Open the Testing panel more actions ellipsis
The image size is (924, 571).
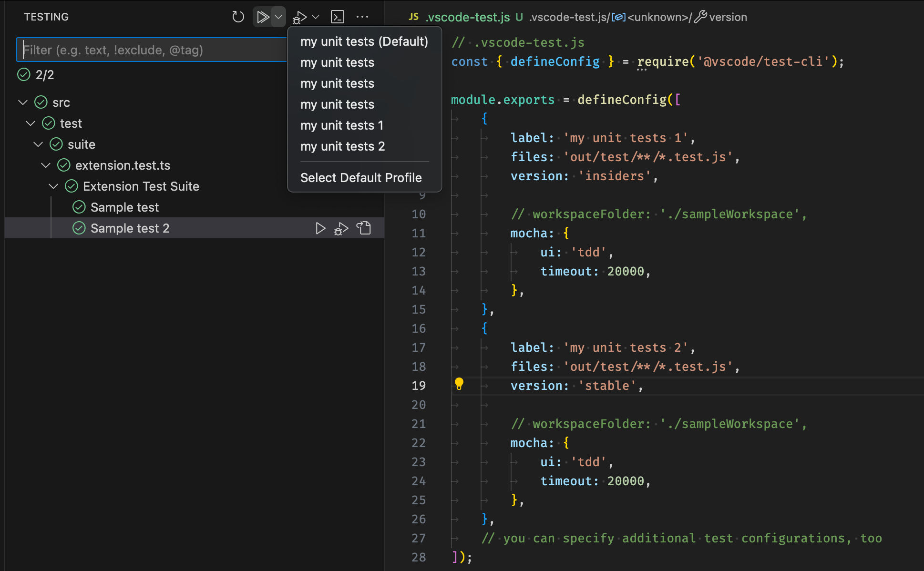[362, 17]
